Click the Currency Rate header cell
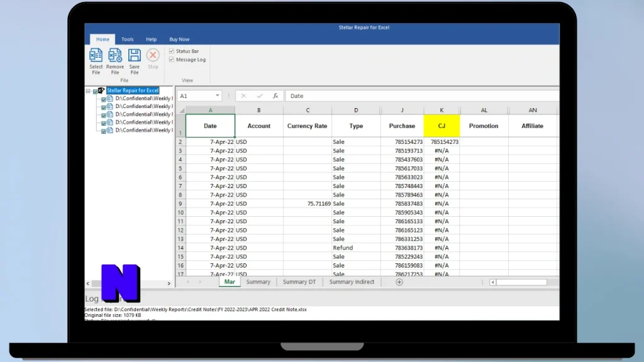 click(x=307, y=126)
